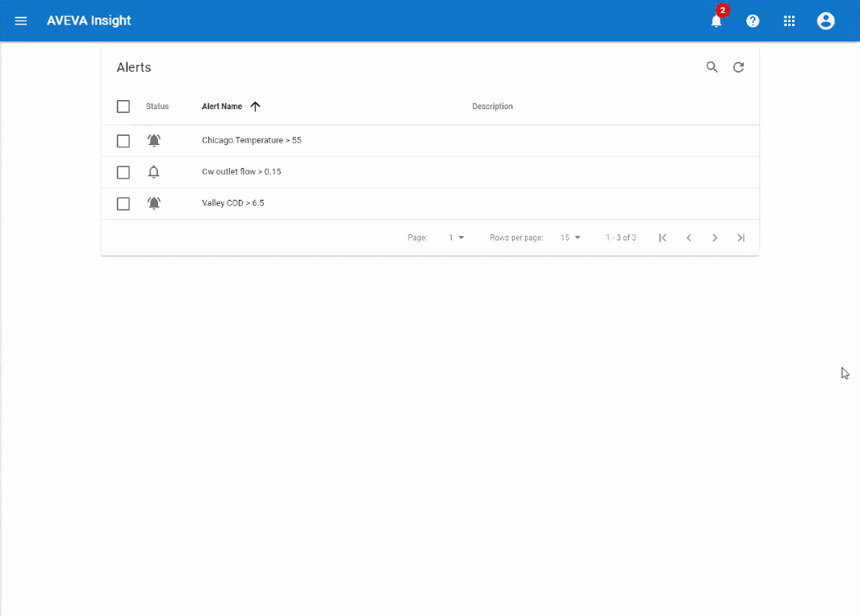
Task: Open the notifications bell with badge
Action: [x=716, y=21]
